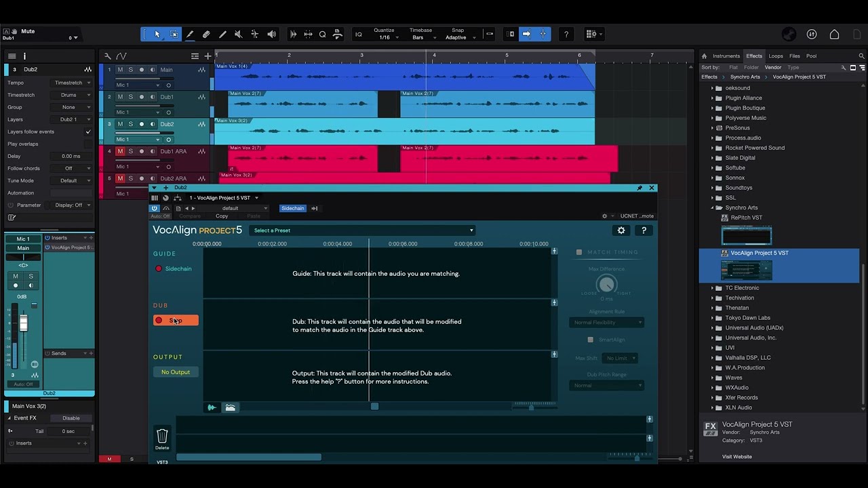Click the Browser home icon
This screenshot has height=488, width=868.
[x=704, y=56]
